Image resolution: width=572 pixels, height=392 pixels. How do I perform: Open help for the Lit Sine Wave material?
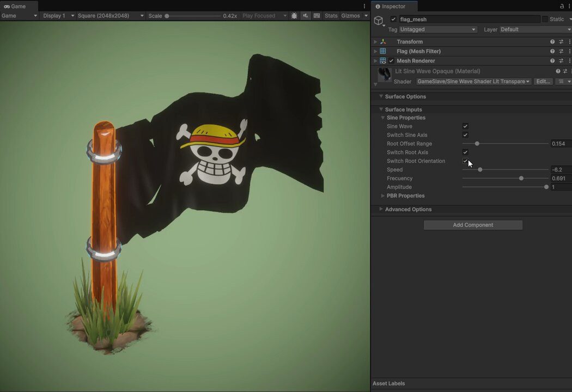point(558,71)
